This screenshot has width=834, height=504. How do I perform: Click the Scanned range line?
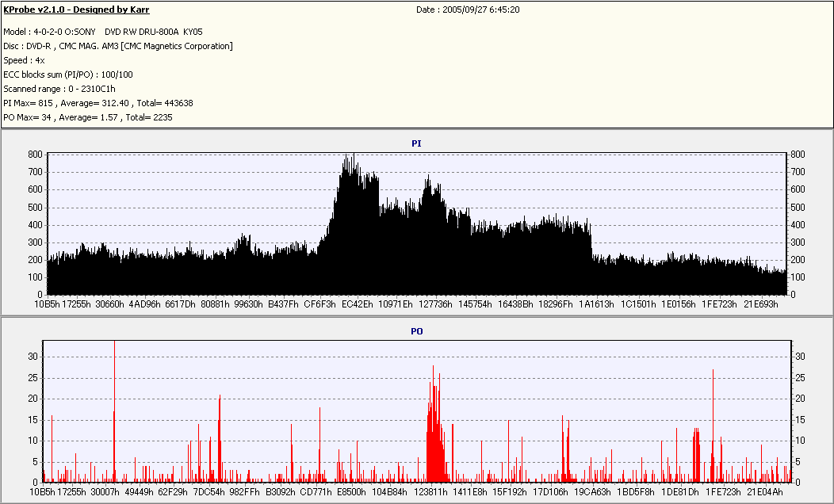point(59,89)
